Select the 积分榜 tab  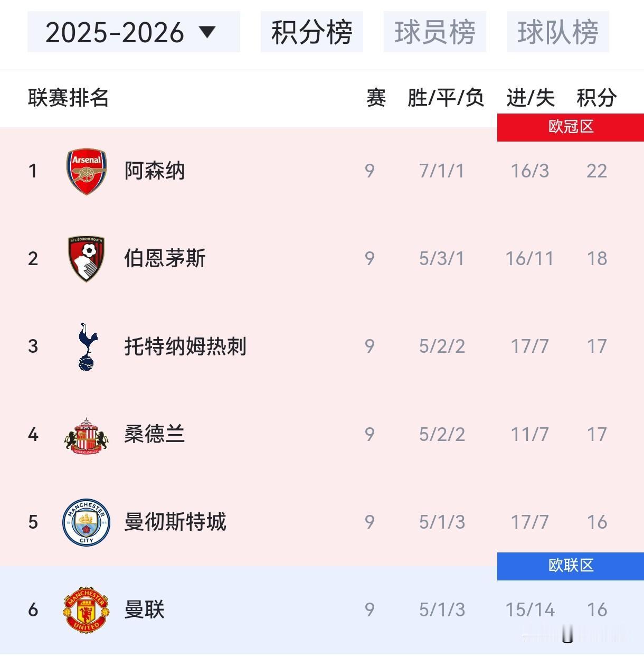pos(312,32)
